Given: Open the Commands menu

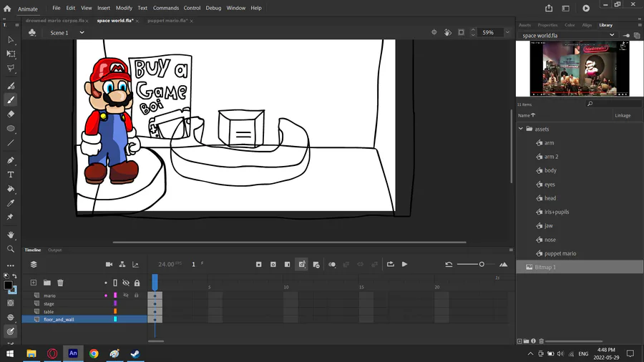Looking at the screenshot, I should [166, 8].
